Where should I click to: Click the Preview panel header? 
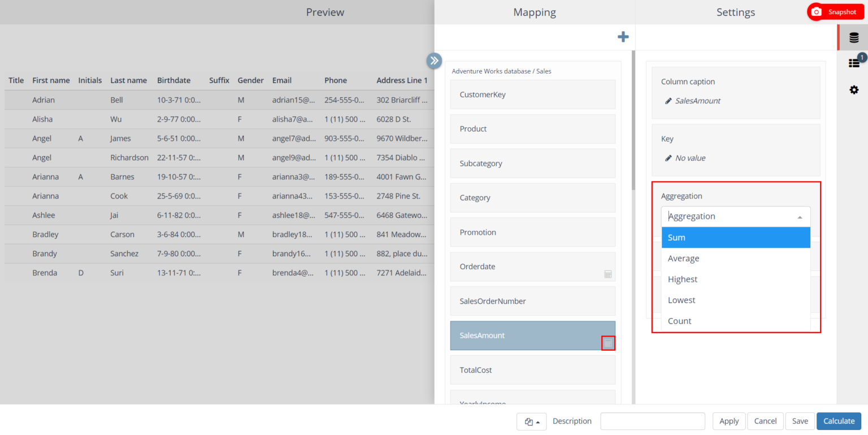point(325,12)
